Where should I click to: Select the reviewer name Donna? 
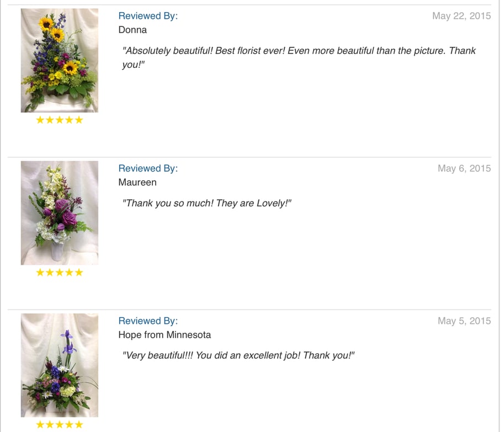(132, 30)
